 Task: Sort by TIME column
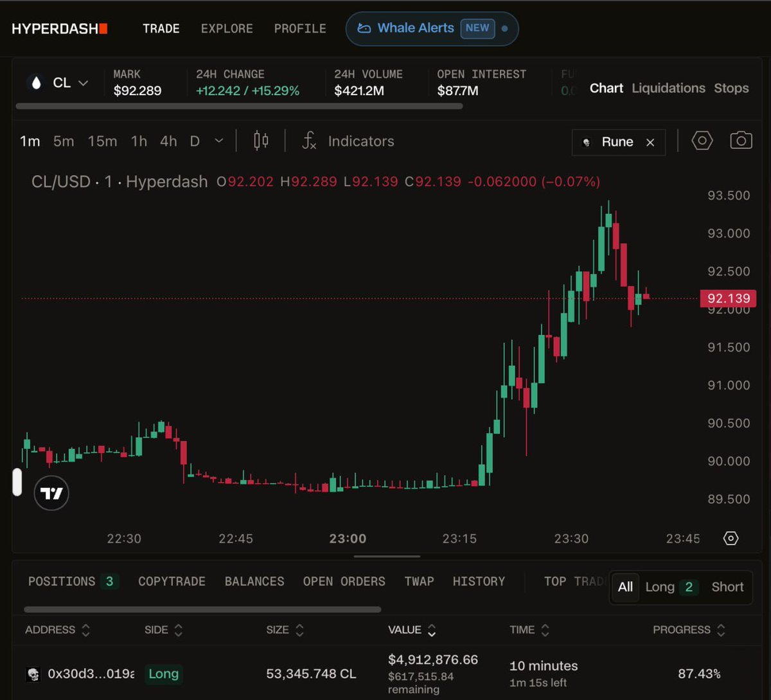point(530,630)
